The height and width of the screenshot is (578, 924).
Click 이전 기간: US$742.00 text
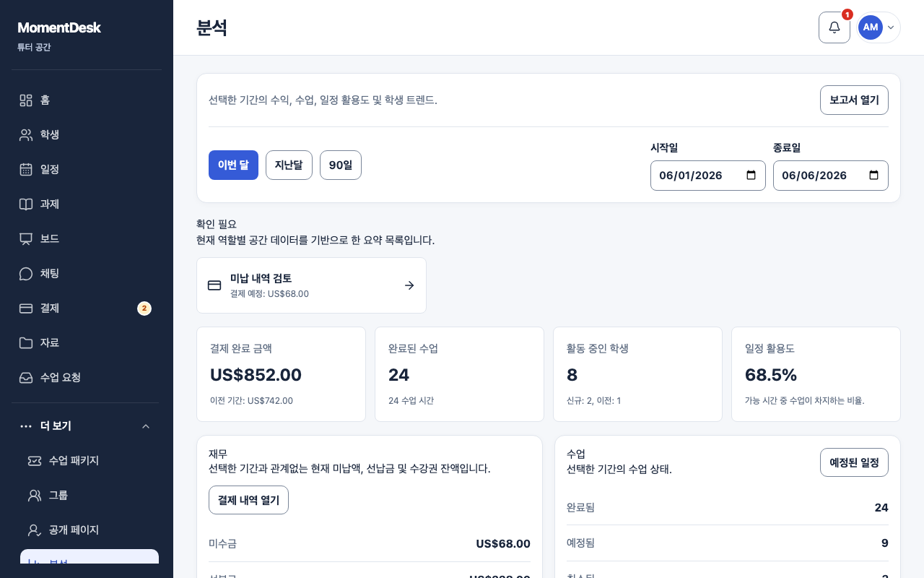(x=251, y=400)
